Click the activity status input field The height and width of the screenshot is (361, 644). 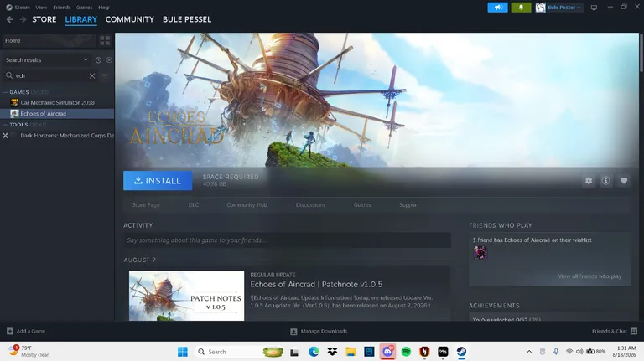click(x=287, y=240)
